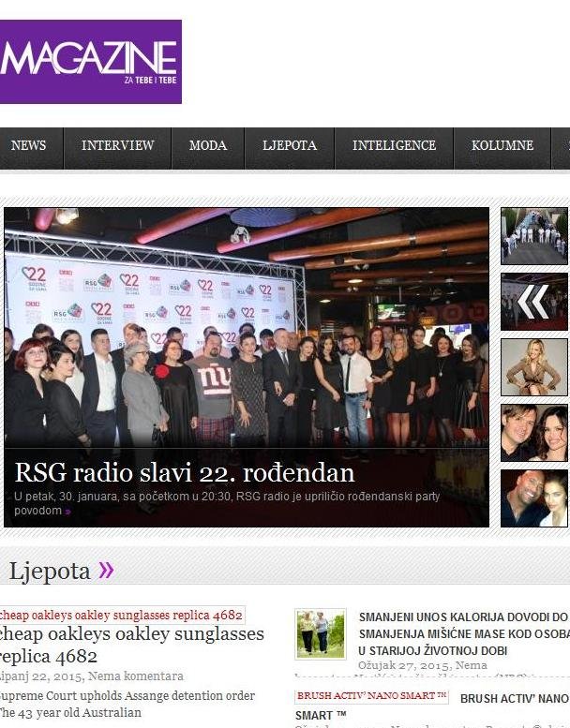This screenshot has width=570, height=728.
Task: Open headline 'RSG radio slavi 22. rođendan'
Action: tap(185, 472)
